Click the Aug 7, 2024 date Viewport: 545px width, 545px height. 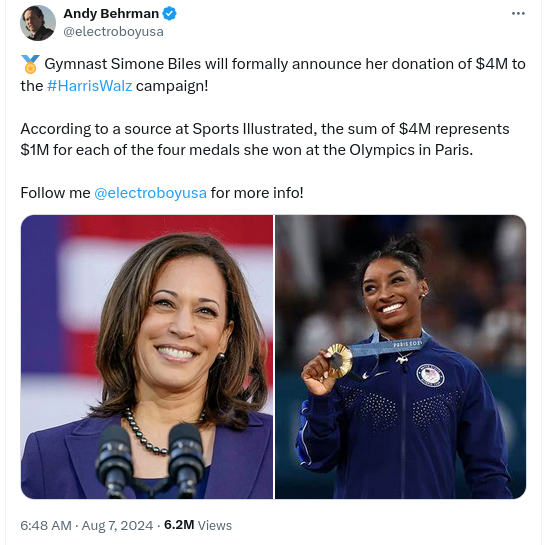coord(117,525)
